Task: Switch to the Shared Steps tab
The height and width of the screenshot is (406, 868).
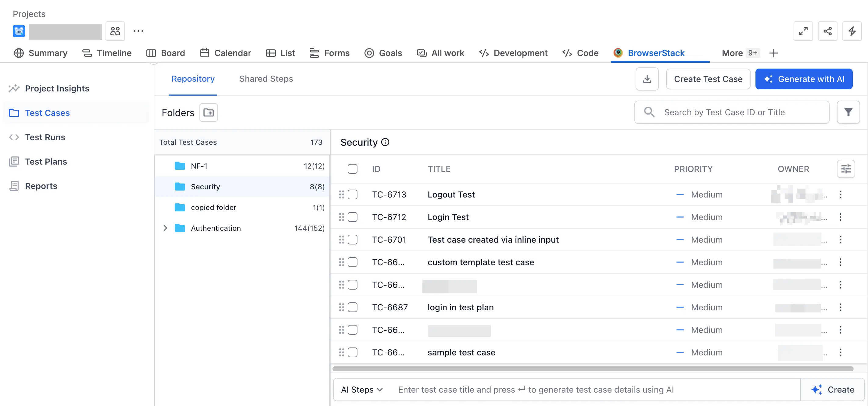Action: click(x=266, y=79)
